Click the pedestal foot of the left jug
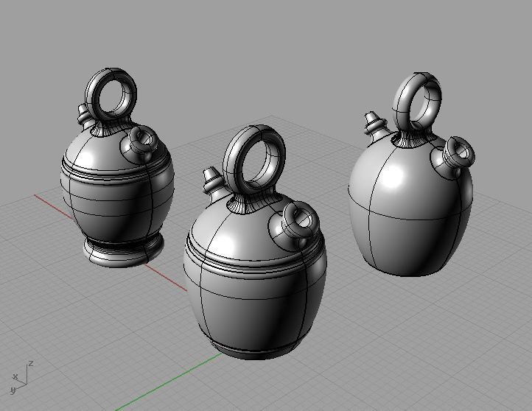This screenshot has width=532, height=411. pyautogui.click(x=124, y=251)
